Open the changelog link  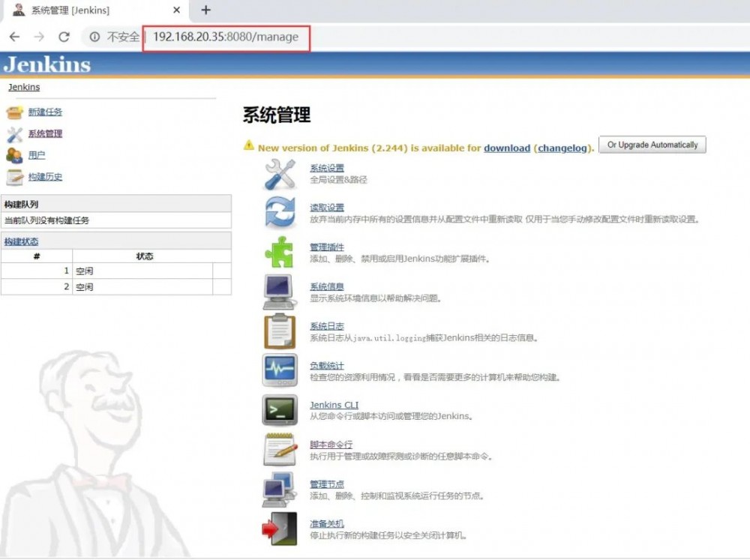coord(563,148)
